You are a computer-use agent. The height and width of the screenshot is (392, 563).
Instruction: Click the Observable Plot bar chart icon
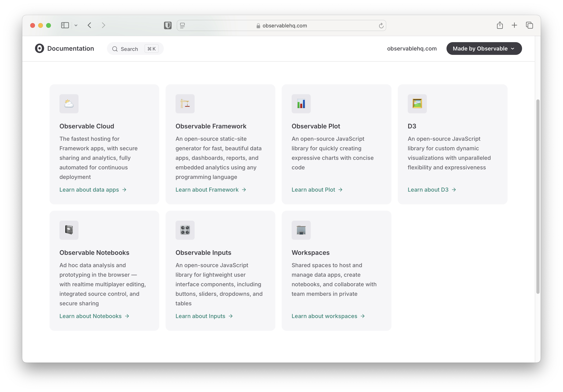[301, 104]
